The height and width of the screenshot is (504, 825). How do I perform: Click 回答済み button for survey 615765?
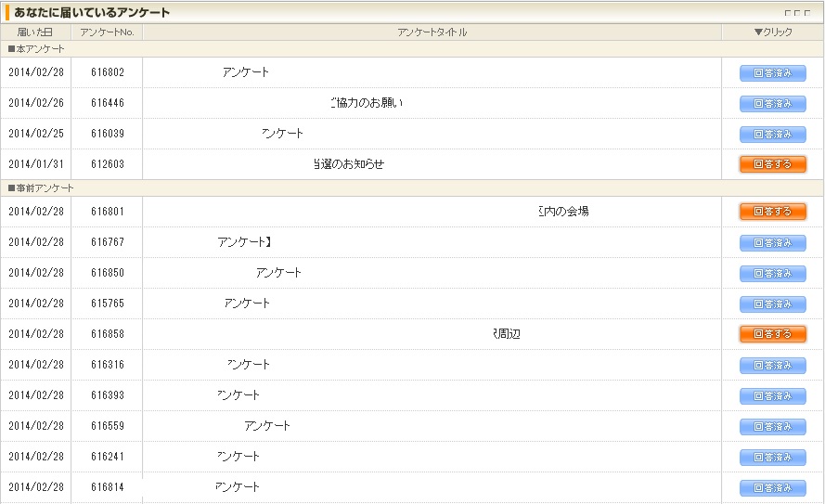coord(772,304)
